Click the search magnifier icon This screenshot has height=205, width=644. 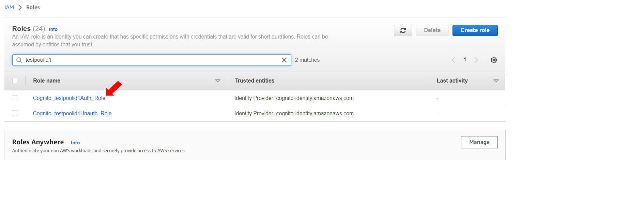(19, 60)
